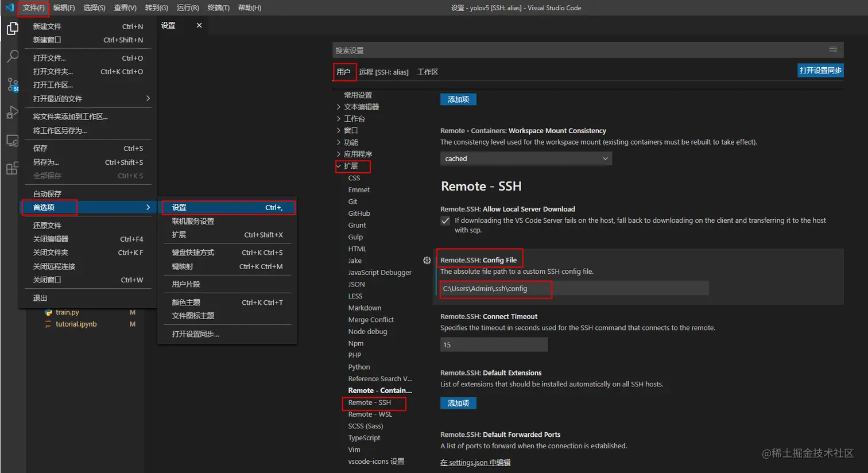Screen dimensions: 868x473
Task: Open the Search view in activity bar
Action: point(12,56)
